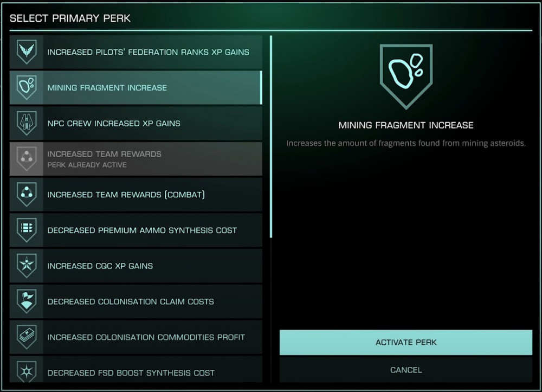The image size is (542, 392).
Task: Click the FSD boost synthesis icon
Action: 27,371
